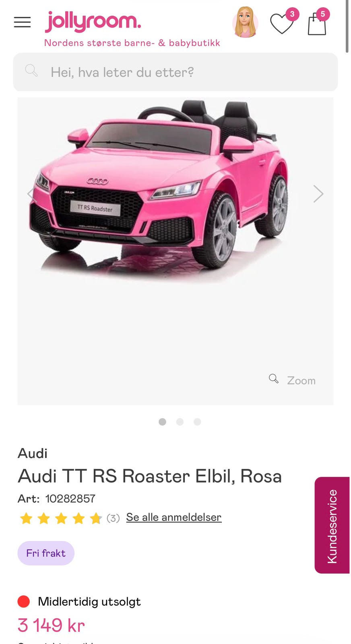Viewport: 351px width, 644px height.
Task: Open the shopping bag cart
Action: click(x=317, y=24)
